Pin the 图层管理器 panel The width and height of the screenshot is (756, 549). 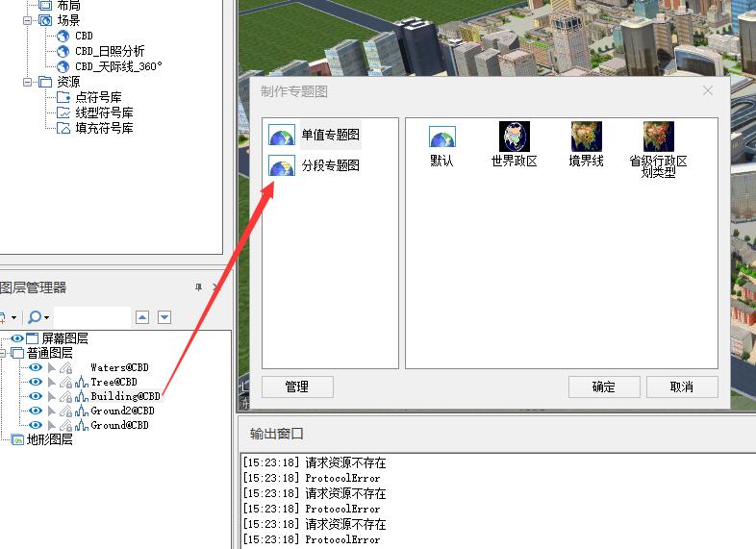pyautogui.click(x=198, y=287)
